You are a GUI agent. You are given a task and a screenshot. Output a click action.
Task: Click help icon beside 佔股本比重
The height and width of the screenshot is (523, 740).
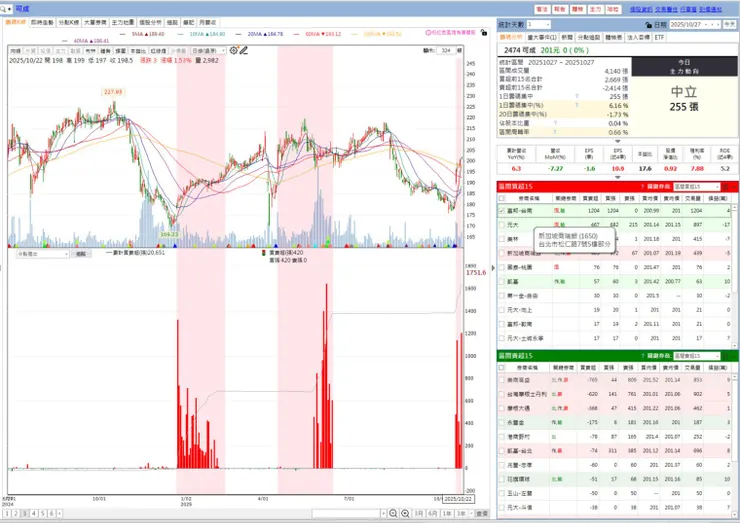tap(555, 123)
